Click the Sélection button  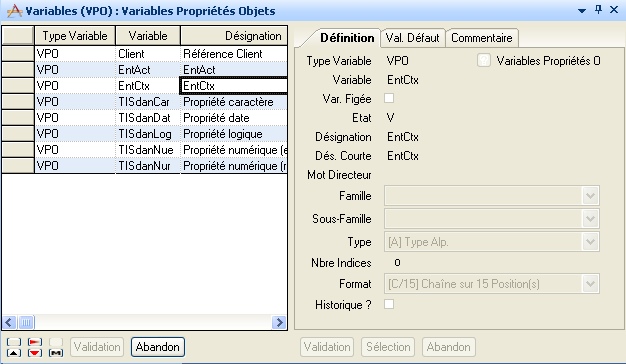click(388, 347)
